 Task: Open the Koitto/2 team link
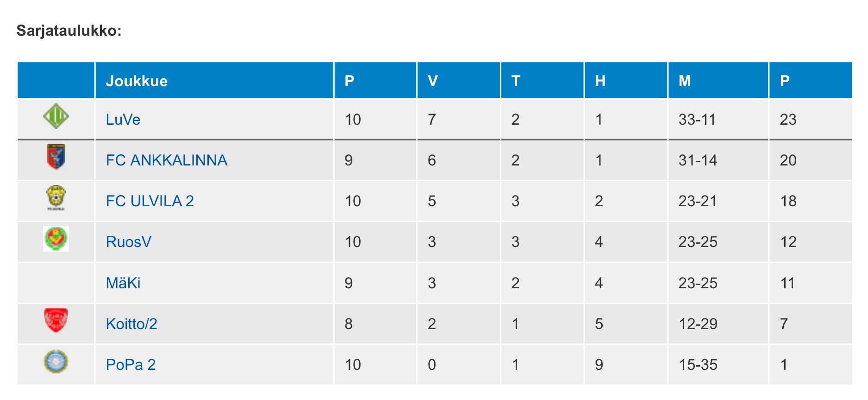tap(131, 324)
